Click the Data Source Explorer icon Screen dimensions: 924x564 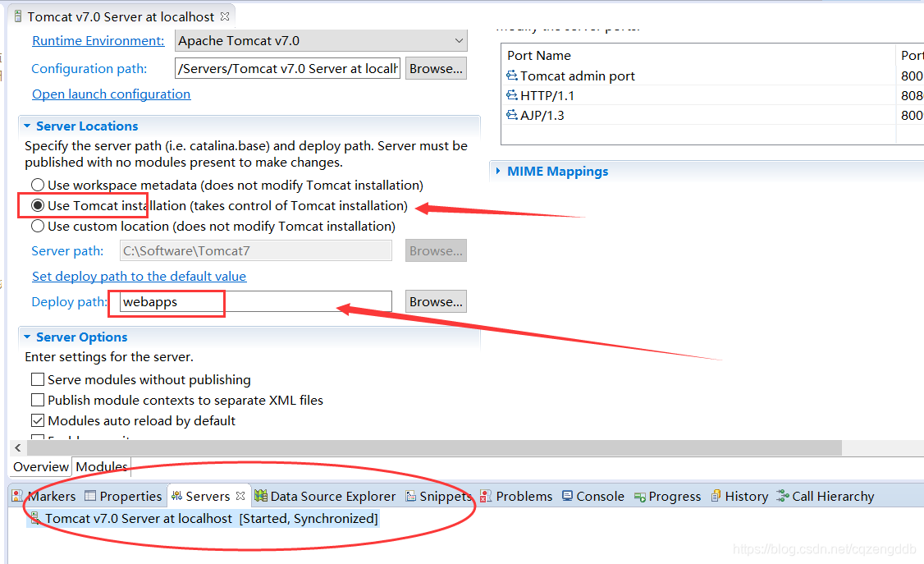click(x=260, y=496)
